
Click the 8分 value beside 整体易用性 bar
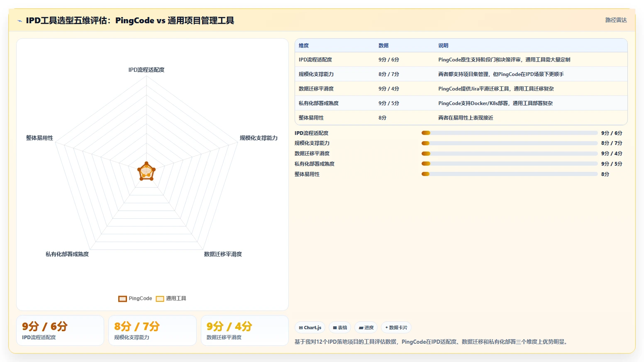point(605,174)
